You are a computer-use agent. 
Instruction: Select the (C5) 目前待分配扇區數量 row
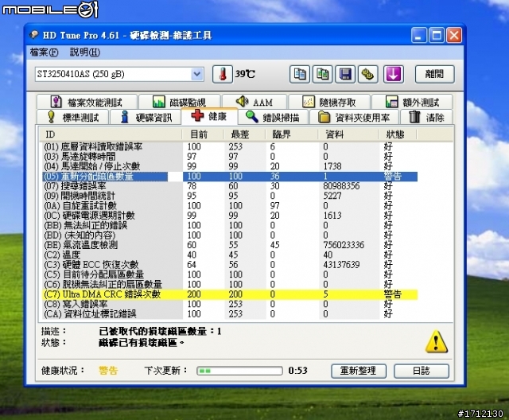pos(230,274)
